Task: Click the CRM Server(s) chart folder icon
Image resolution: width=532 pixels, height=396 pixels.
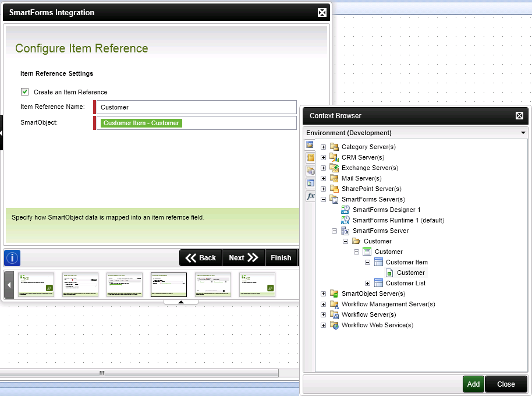Action: (x=334, y=157)
